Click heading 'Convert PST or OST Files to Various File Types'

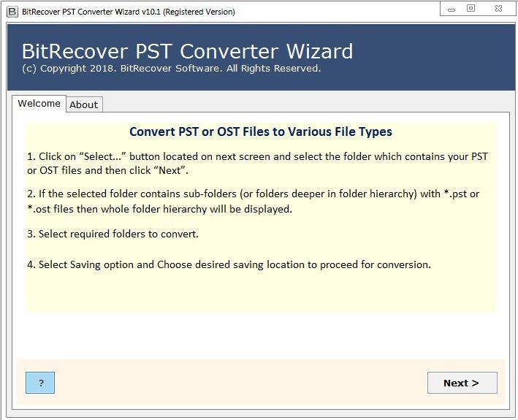coord(261,131)
